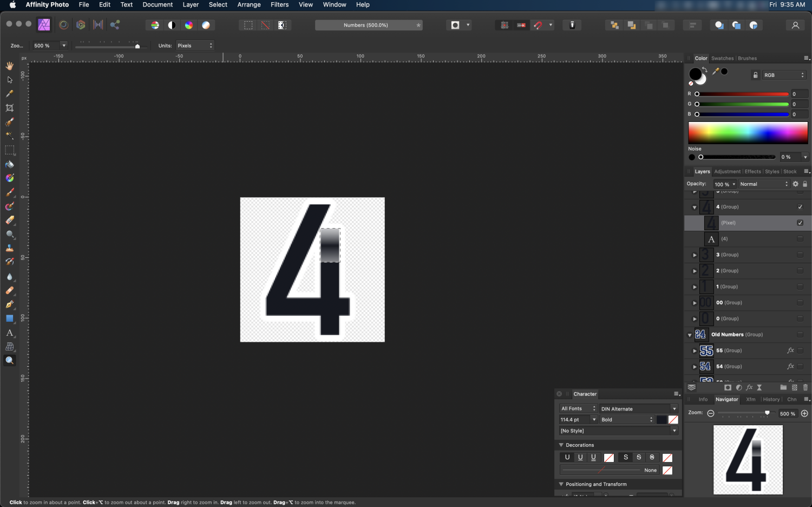
Task: Select the Flood Fill tool
Action: coord(9,164)
